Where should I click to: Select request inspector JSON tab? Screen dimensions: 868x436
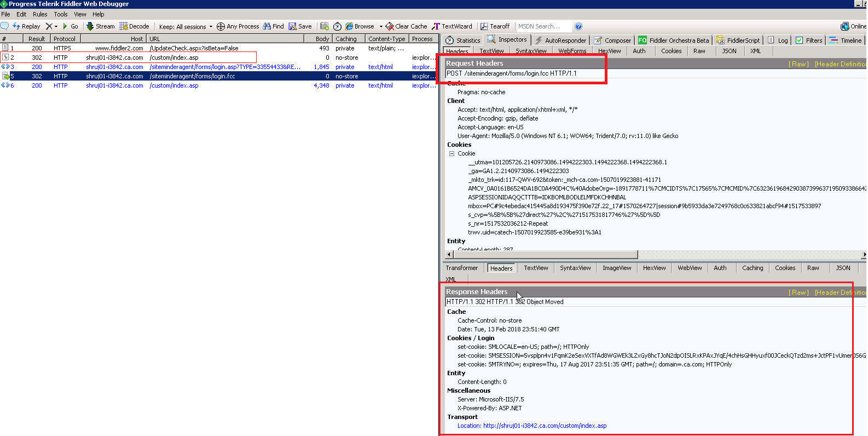tap(729, 51)
